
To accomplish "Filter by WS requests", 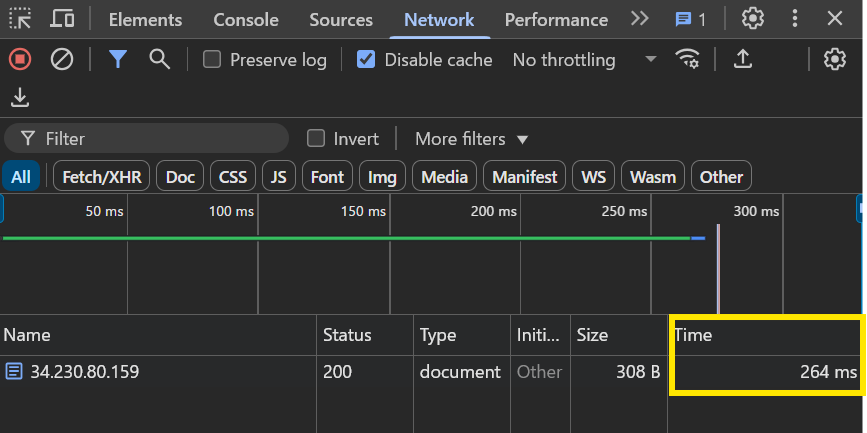I will [593, 176].
